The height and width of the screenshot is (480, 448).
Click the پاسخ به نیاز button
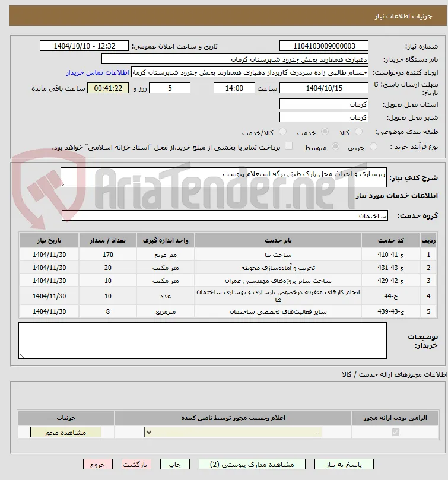[x=344, y=465]
